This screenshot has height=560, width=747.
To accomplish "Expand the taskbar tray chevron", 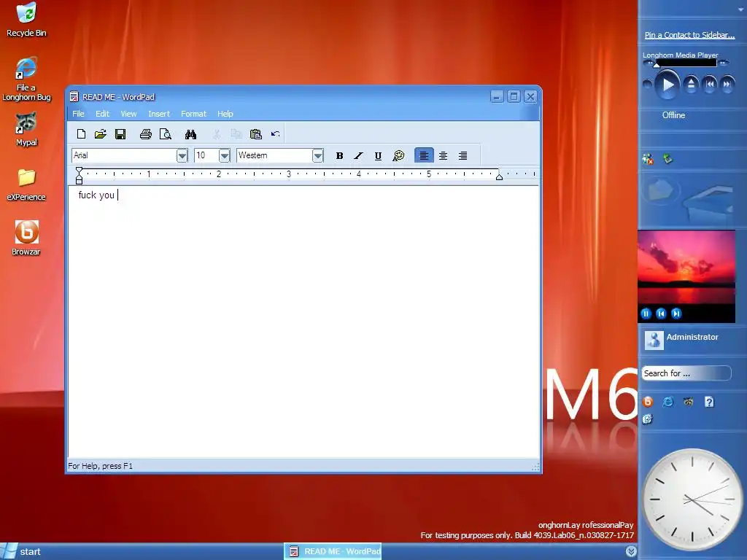I will coord(631,551).
